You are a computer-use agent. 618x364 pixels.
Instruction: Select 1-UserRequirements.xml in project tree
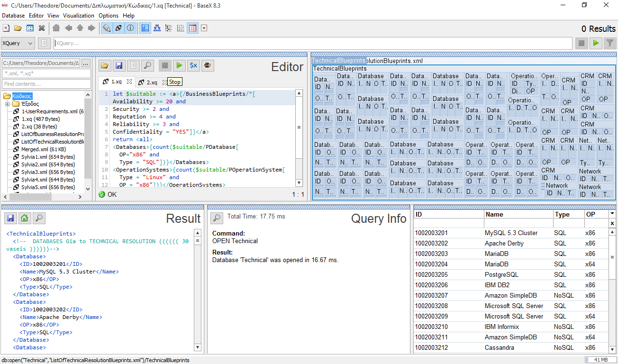click(53, 111)
